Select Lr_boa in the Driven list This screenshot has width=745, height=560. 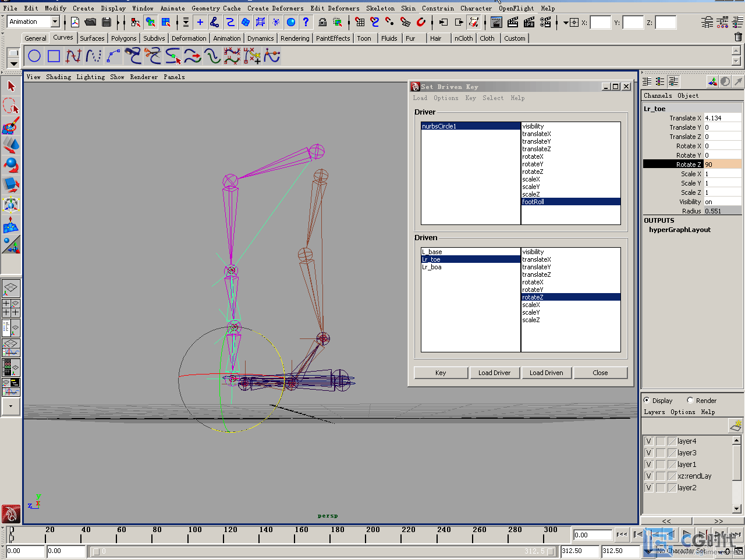point(470,267)
